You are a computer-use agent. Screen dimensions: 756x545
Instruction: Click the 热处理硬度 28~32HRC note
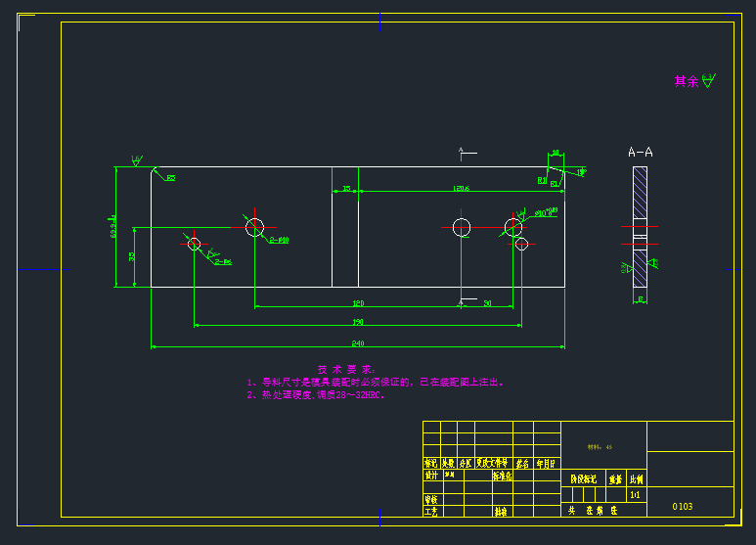click(x=316, y=395)
